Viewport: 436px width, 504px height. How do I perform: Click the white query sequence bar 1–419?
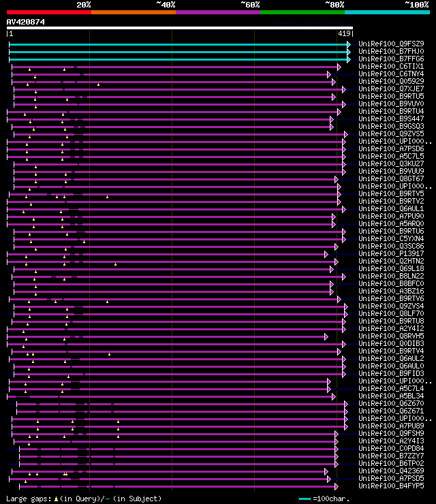[x=180, y=28]
